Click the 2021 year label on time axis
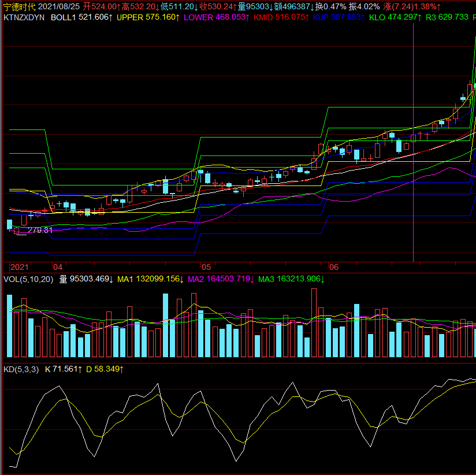The image size is (476, 475). pyautogui.click(x=20, y=268)
